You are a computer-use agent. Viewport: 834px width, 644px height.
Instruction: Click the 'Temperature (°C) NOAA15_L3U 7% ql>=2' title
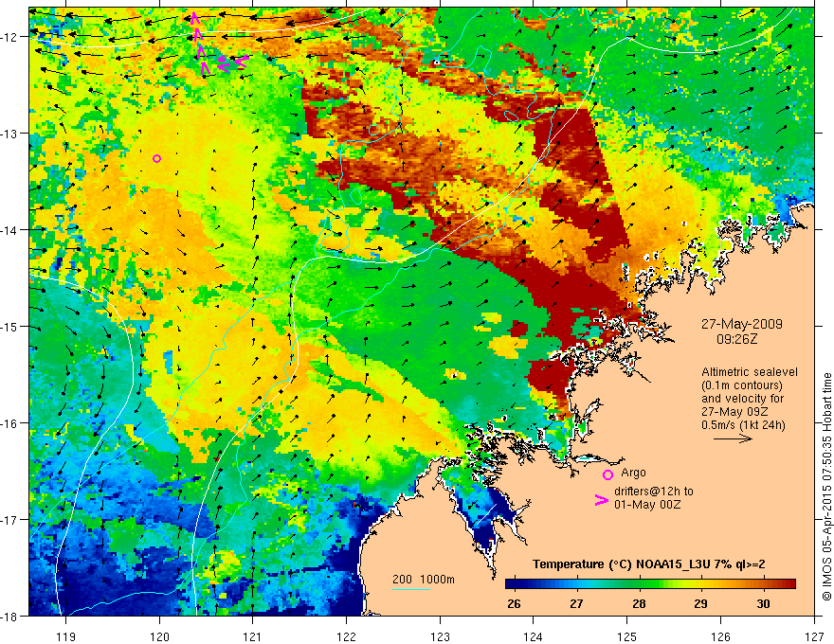point(649,564)
